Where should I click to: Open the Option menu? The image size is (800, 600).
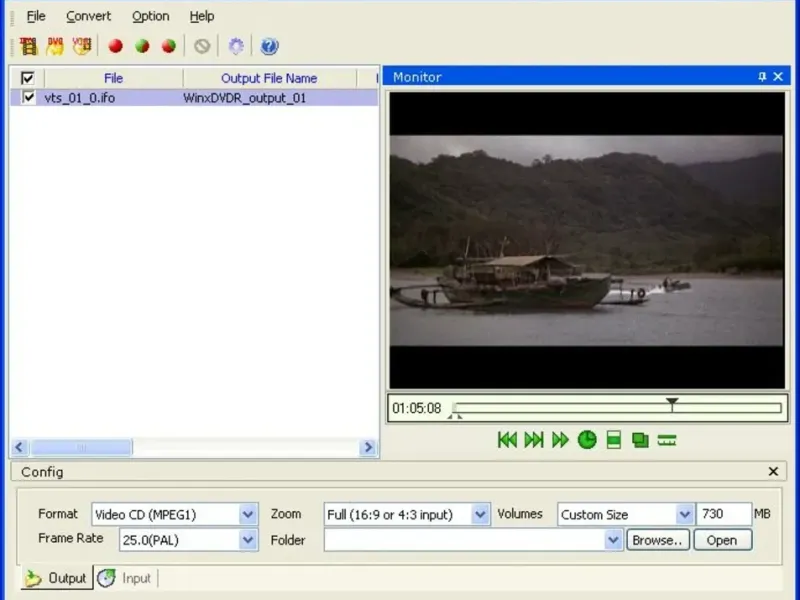[151, 16]
